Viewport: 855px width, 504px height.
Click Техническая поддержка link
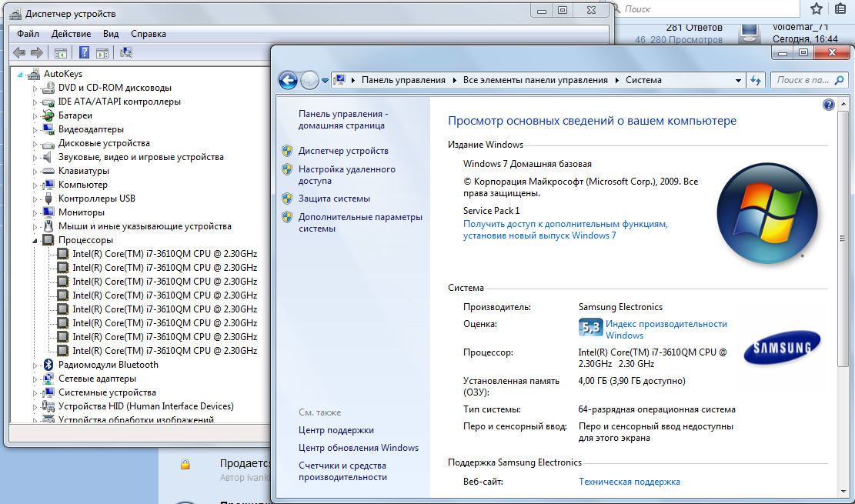pyautogui.click(x=630, y=482)
